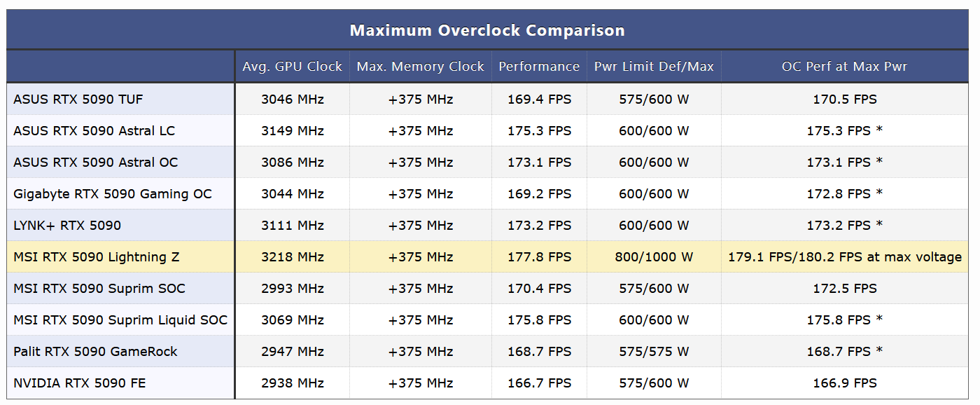Image resolution: width=980 pixels, height=405 pixels.
Task: Click the 179.1 FPS/180.2 FPS max voltage cell
Action: tap(844, 257)
